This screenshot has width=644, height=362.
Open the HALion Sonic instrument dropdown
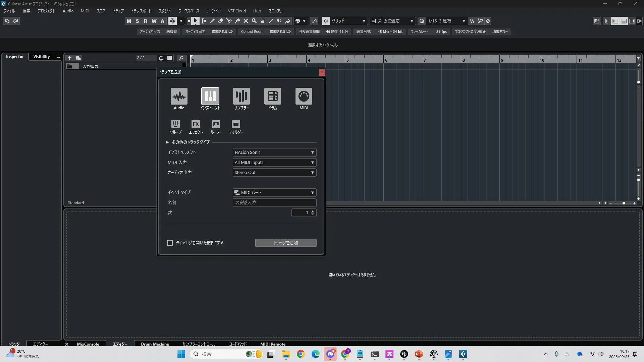point(274,153)
